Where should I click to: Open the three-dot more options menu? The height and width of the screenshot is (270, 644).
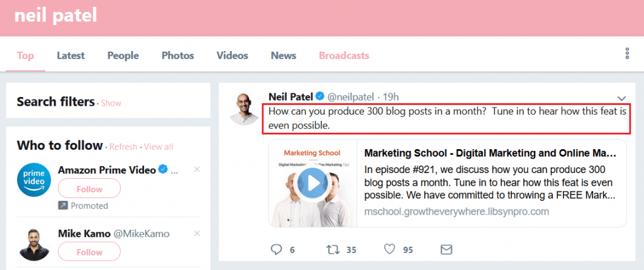pos(627,54)
